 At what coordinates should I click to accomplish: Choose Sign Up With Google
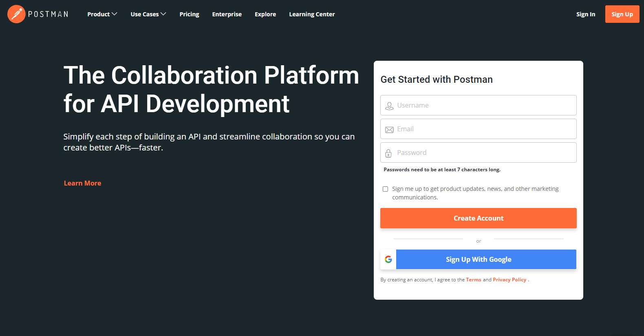click(479, 259)
